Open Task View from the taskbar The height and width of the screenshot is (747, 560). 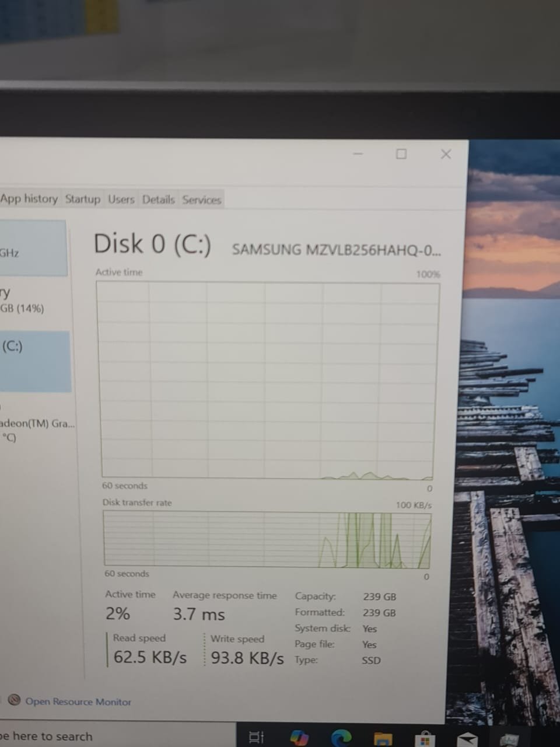click(257, 737)
